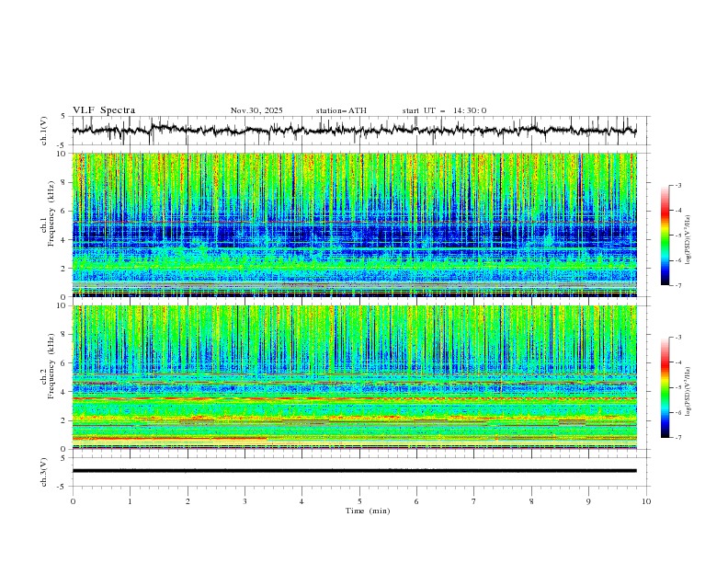Screen dimensions: 728x563
Task: Click the lower colorbar 'log(PSD)(V²/Hz)' label
Action: point(689,392)
